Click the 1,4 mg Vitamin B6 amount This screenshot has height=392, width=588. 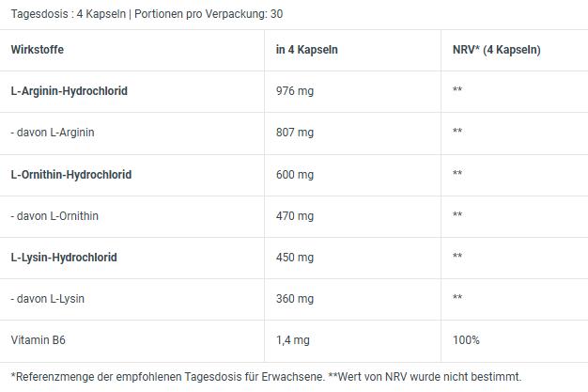293,339
